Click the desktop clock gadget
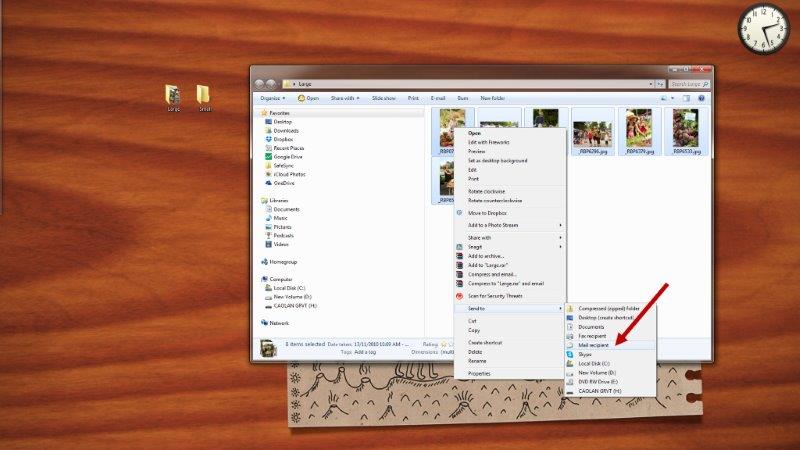Viewport: 800px width, 450px height. point(764,27)
